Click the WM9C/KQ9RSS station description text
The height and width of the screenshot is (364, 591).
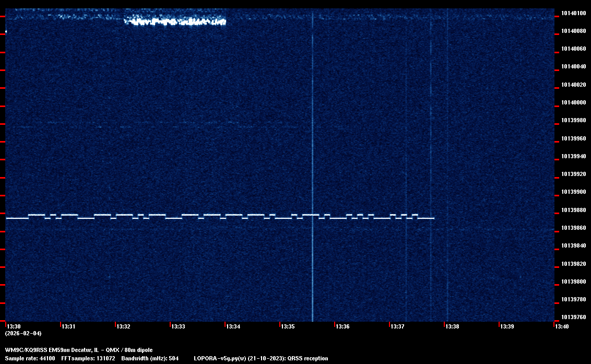coord(79,350)
